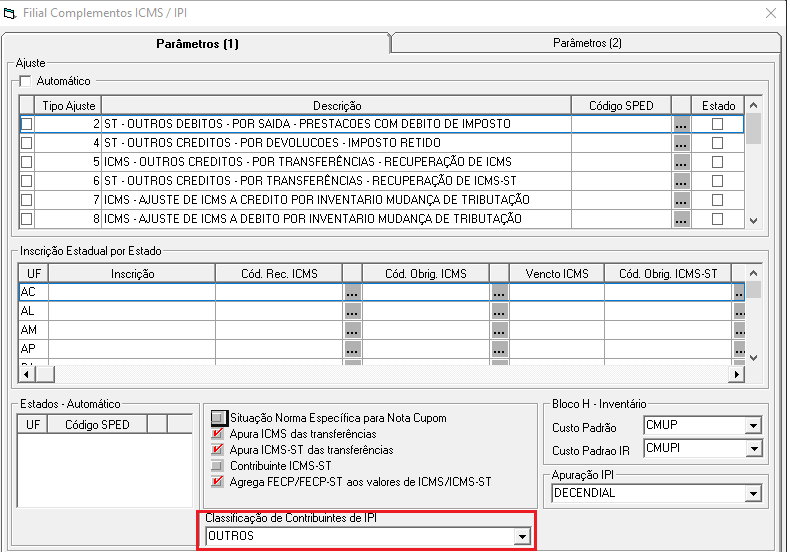The image size is (790, 552).
Task: Uncheck Apura ICMS das transferências
Action: (x=218, y=434)
